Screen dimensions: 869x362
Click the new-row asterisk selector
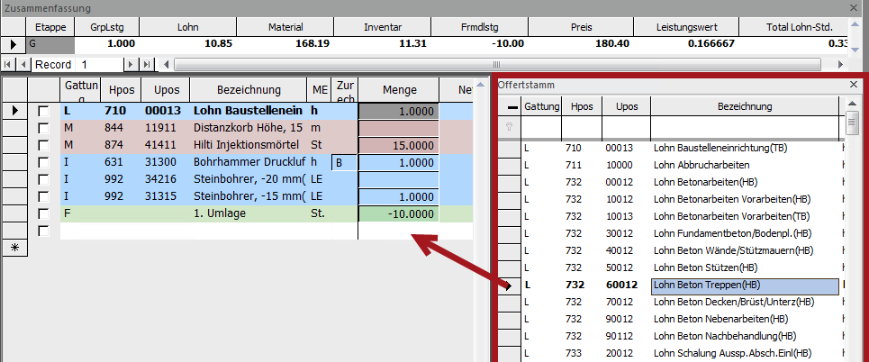tap(14, 248)
